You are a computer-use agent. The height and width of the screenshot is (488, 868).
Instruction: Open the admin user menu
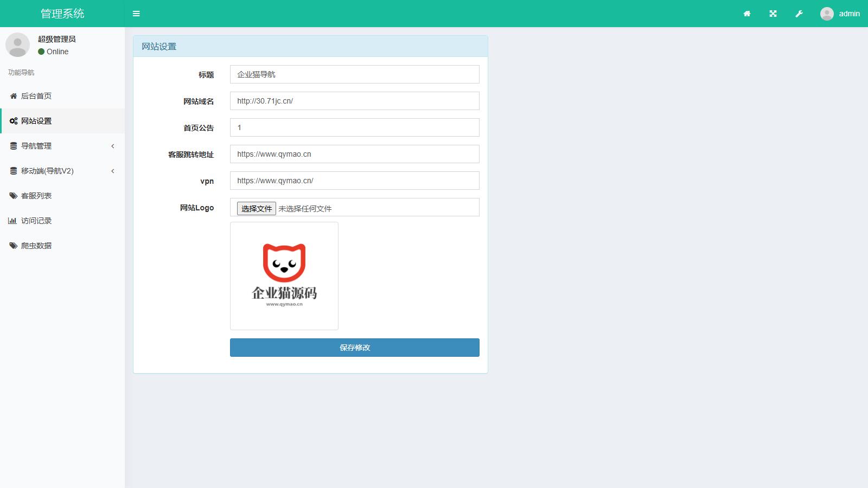[840, 14]
